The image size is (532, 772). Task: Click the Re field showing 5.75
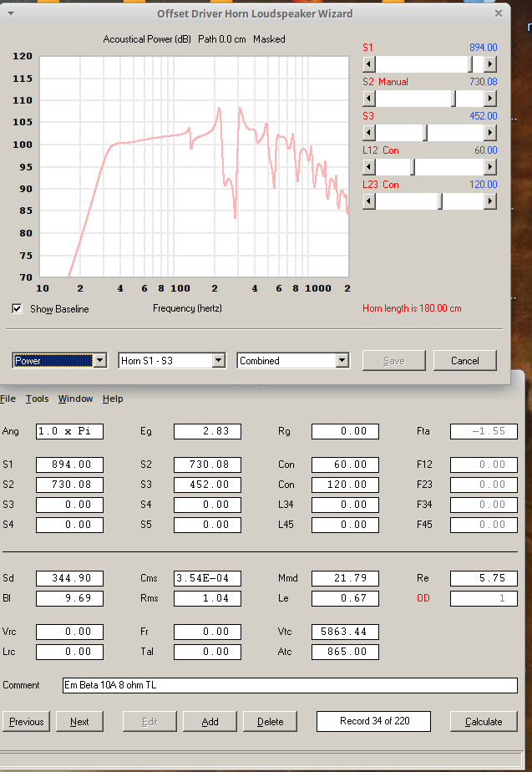click(x=484, y=578)
